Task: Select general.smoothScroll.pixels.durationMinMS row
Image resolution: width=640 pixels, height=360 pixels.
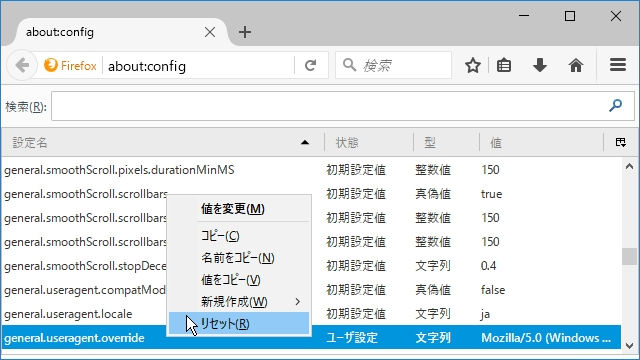Action: pyautogui.click(x=311, y=170)
